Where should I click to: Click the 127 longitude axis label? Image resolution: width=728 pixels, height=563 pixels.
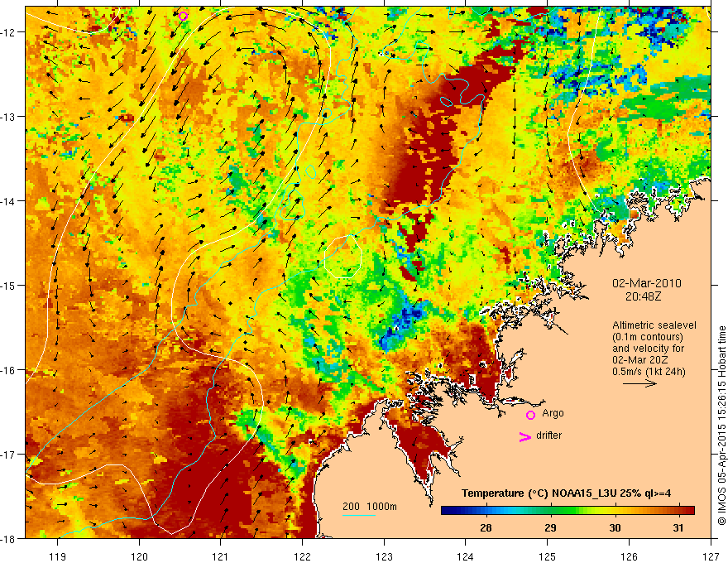click(x=711, y=556)
